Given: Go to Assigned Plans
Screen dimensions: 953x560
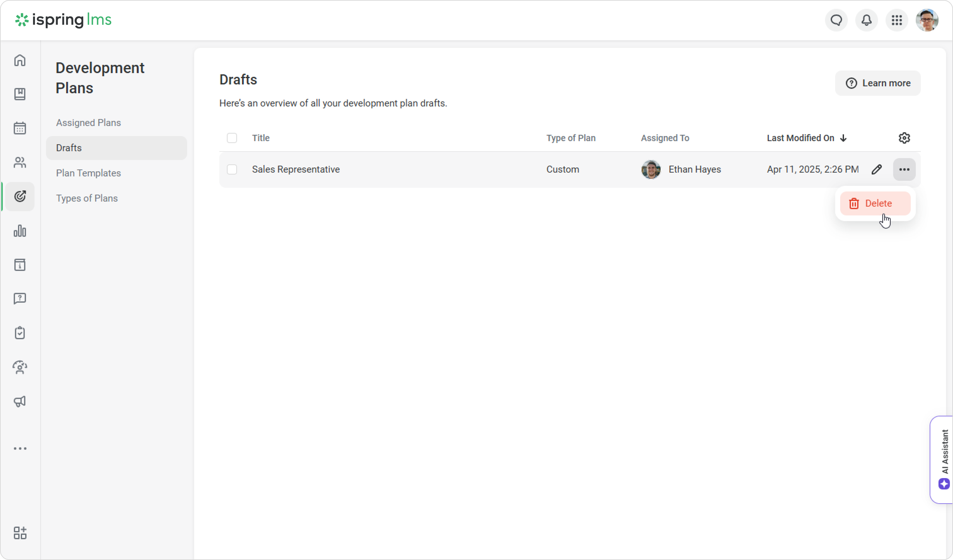Looking at the screenshot, I should tap(89, 123).
